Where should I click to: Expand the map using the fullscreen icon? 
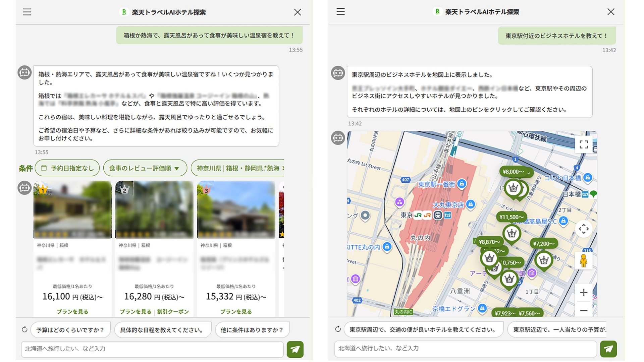pos(584,144)
